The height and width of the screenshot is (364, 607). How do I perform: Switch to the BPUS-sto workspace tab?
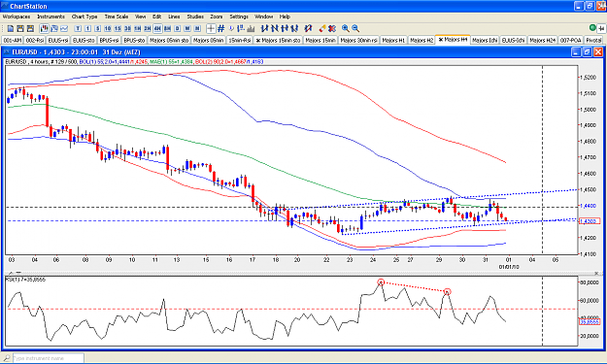tap(134, 40)
